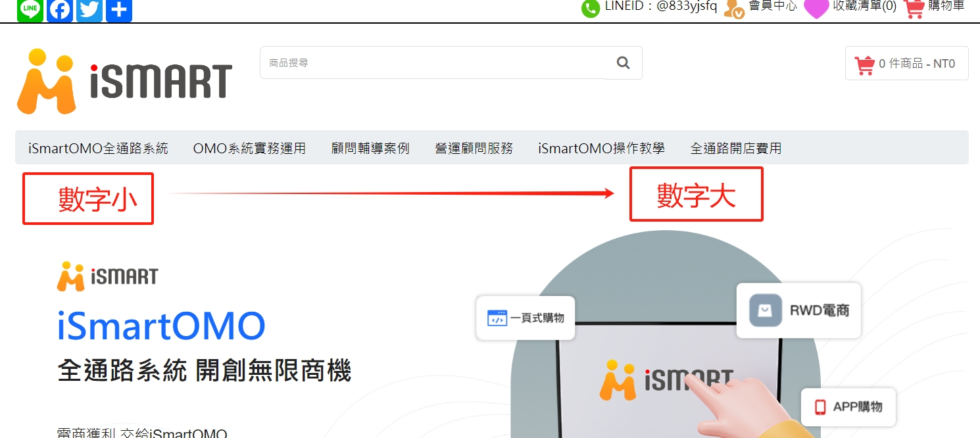Open the 營運顧問服務 menu
The image size is (980, 438).
click(474, 148)
